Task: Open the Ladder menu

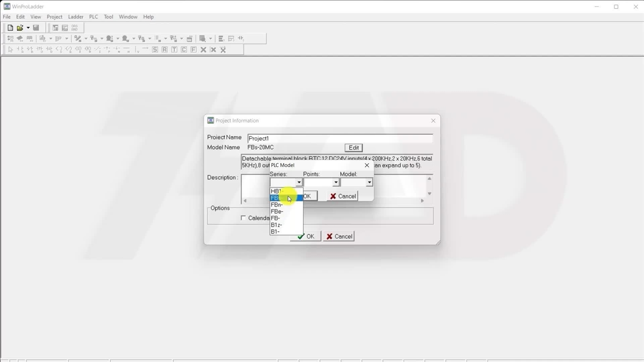Action: coord(75,17)
